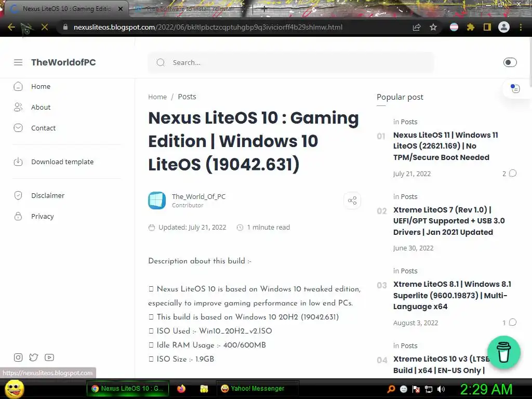532x399 pixels.
Task: Open the smiley start button
Action: pyautogui.click(x=14, y=389)
